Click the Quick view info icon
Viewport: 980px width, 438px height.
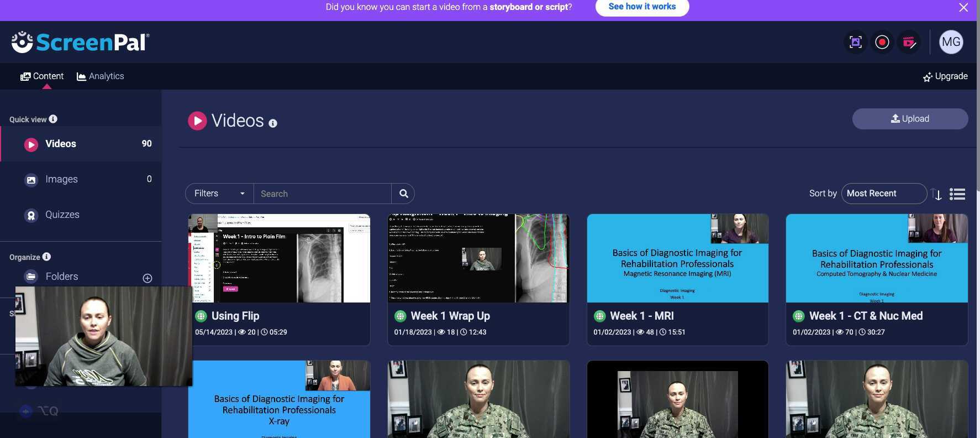[x=53, y=119]
